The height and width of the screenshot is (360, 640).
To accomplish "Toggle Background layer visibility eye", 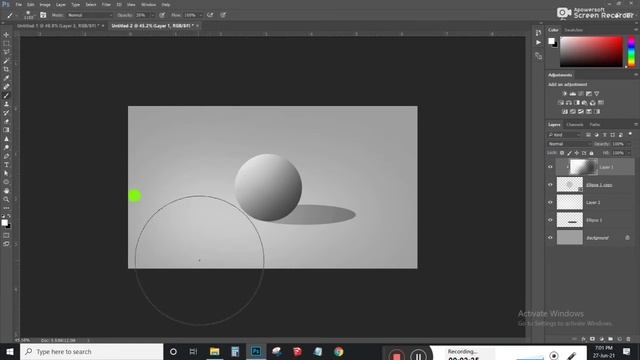I will click(x=550, y=238).
